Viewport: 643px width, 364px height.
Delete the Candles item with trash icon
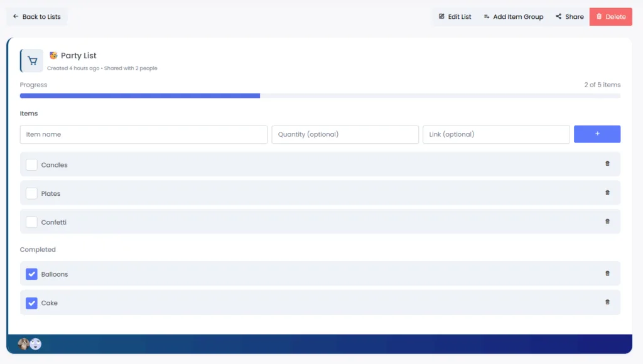tap(607, 164)
